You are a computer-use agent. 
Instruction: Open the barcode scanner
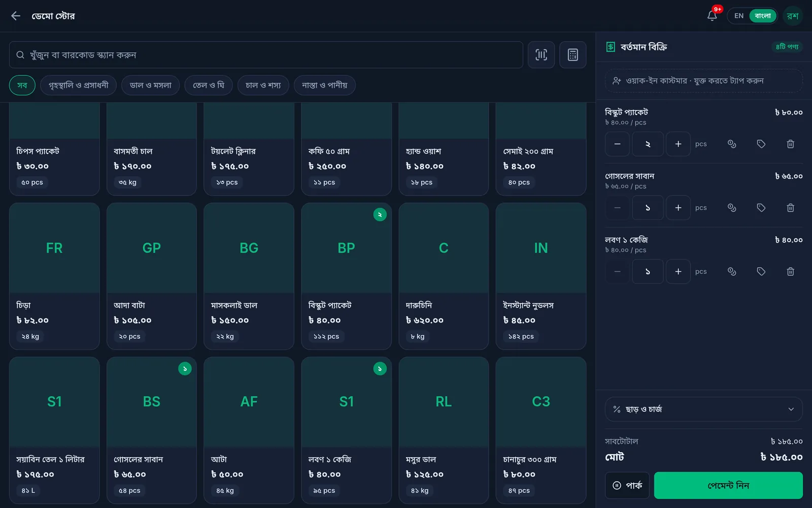click(541, 55)
